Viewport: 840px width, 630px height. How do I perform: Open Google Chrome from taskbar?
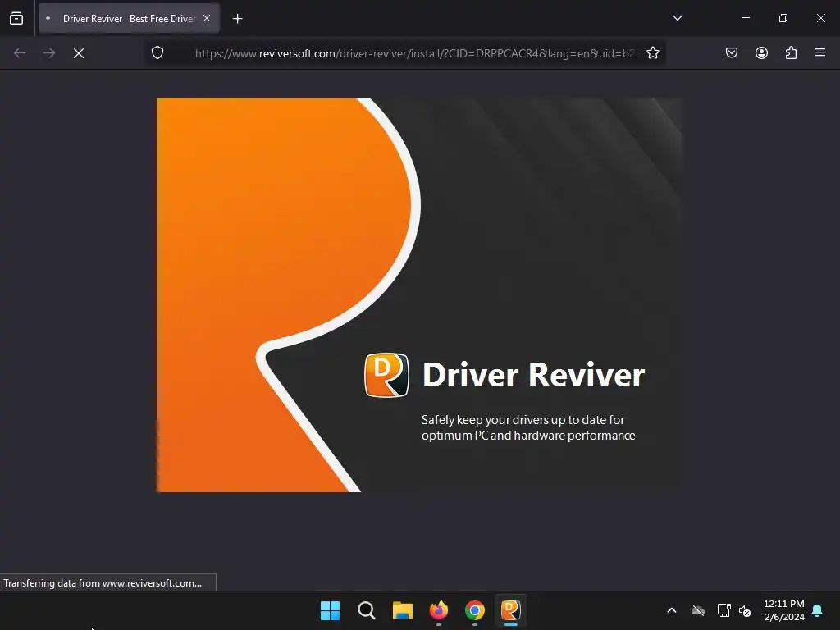(x=475, y=610)
